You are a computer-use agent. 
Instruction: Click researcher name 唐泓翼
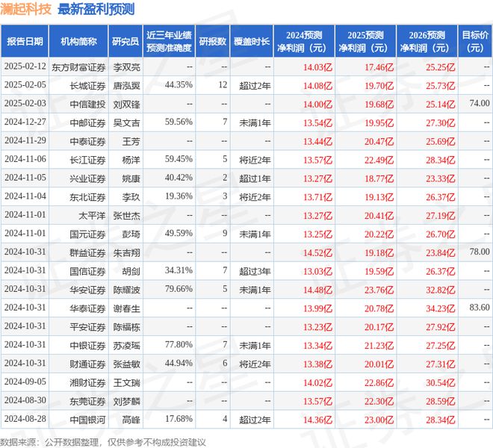pyautogui.click(x=127, y=86)
